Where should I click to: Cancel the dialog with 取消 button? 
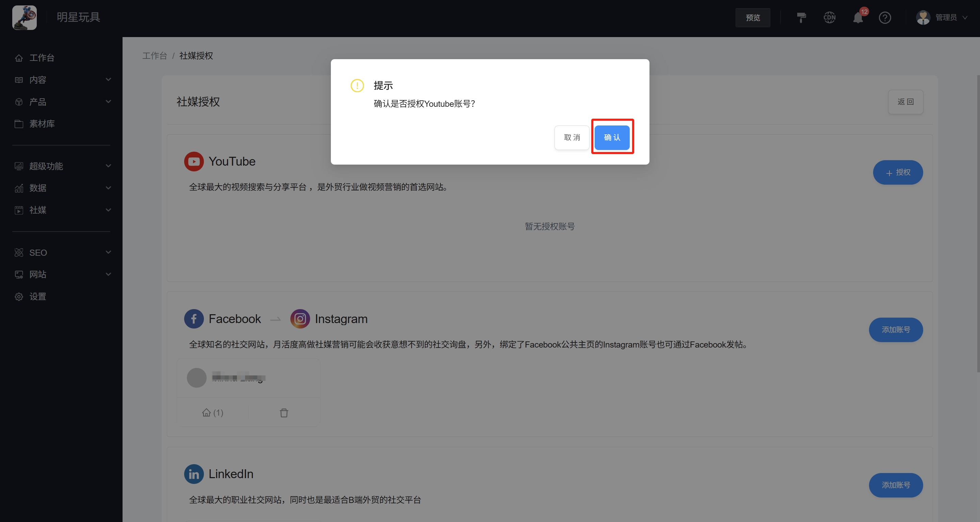click(572, 138)
